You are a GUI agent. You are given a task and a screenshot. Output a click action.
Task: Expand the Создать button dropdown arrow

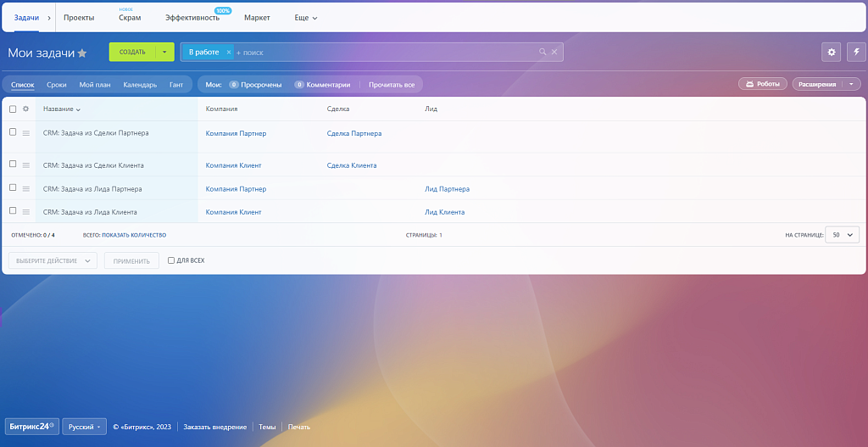[x=165, y=53]
